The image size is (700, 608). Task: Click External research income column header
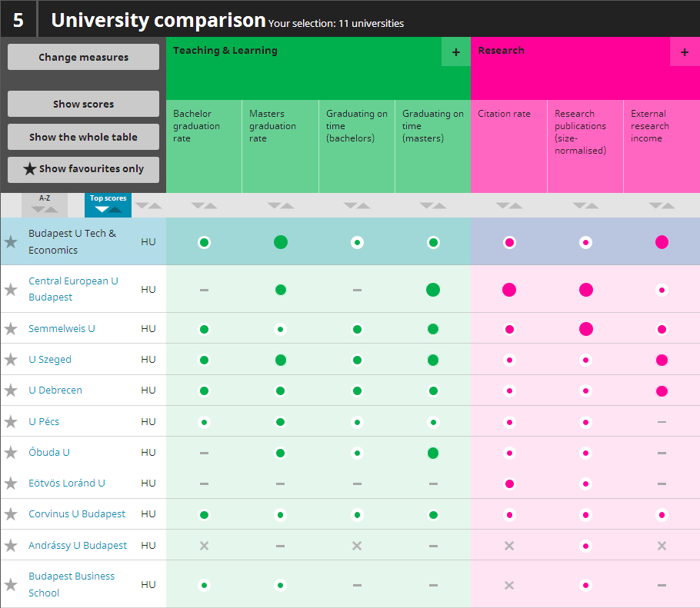[662, 146]
